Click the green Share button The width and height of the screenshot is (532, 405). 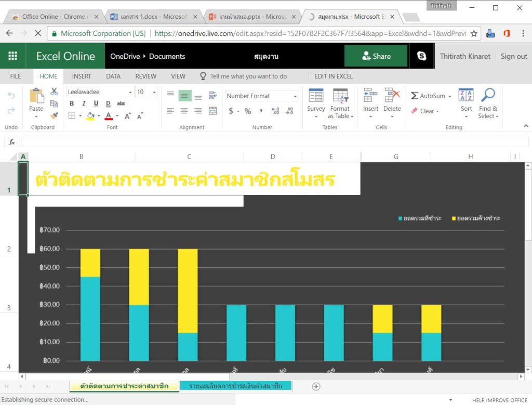pyautogui.click(x=376, y=56)
